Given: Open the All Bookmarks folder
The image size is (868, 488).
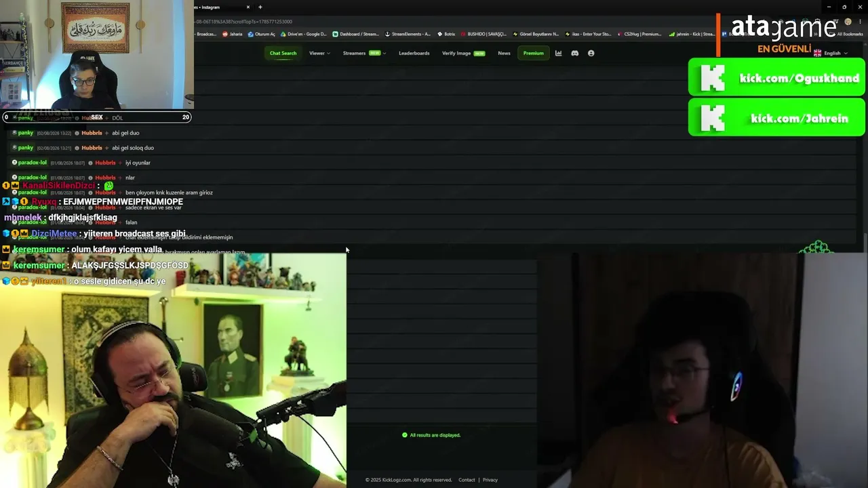Looking at the screenshot, I should click(846, 34).
